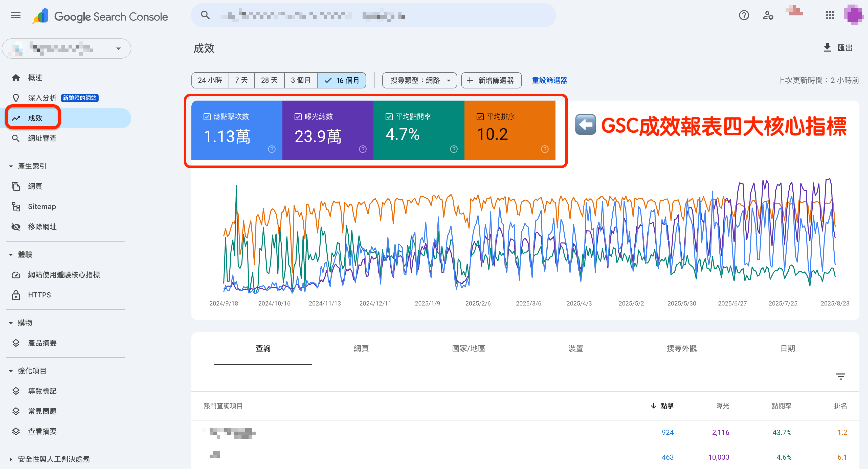Collapse the 體驗 section
Image resolution: width=868 pixels, height=469 pixels.
tap(11, 255)
